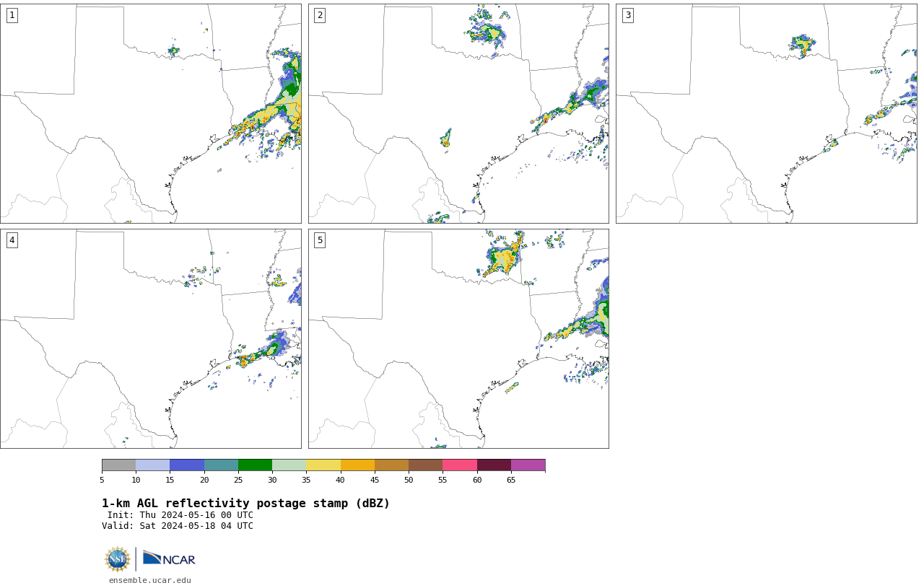Click the colorbar tick label 5

point(102,481)
